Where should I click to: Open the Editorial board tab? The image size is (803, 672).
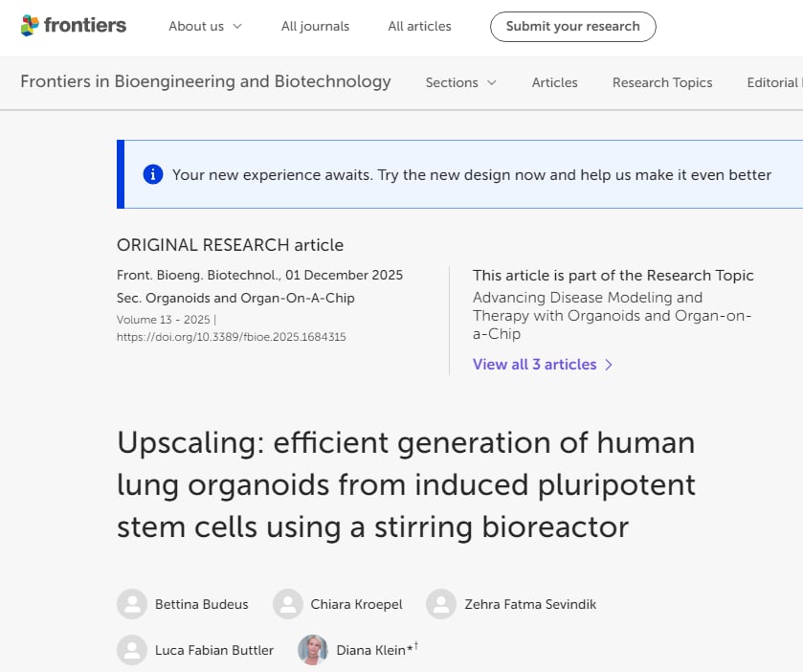point(773,82)
